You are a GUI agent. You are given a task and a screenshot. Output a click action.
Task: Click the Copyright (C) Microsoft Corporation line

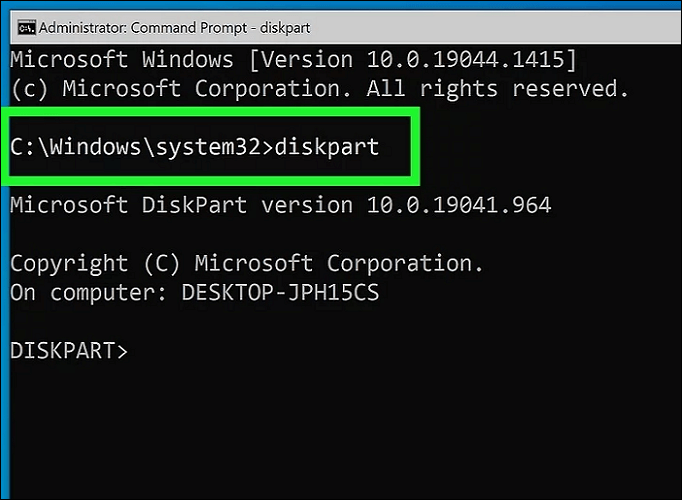pos(246,264)
